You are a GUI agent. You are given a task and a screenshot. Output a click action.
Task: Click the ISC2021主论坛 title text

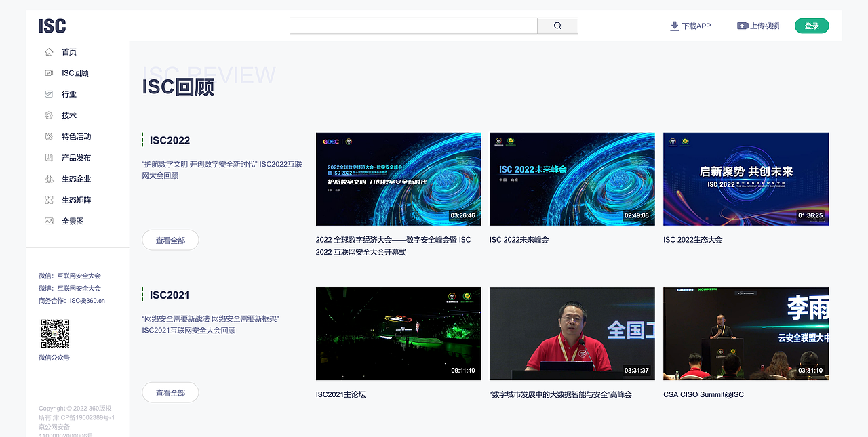click(340, 394)
